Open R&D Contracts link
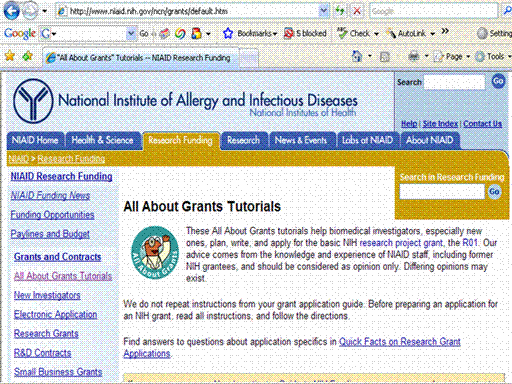The width and height of the screenshot is (512, 384). pos(42,353)
